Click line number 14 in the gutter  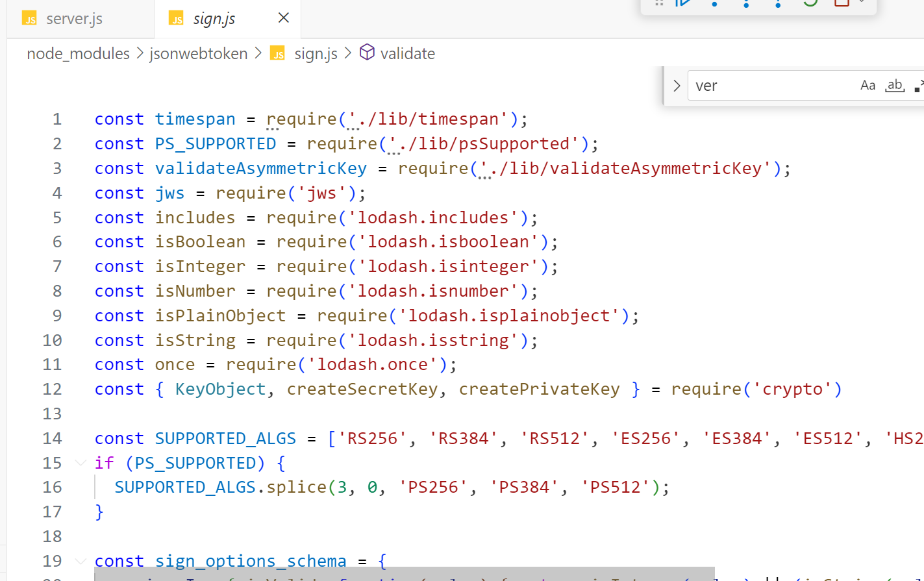click(52, 438)
